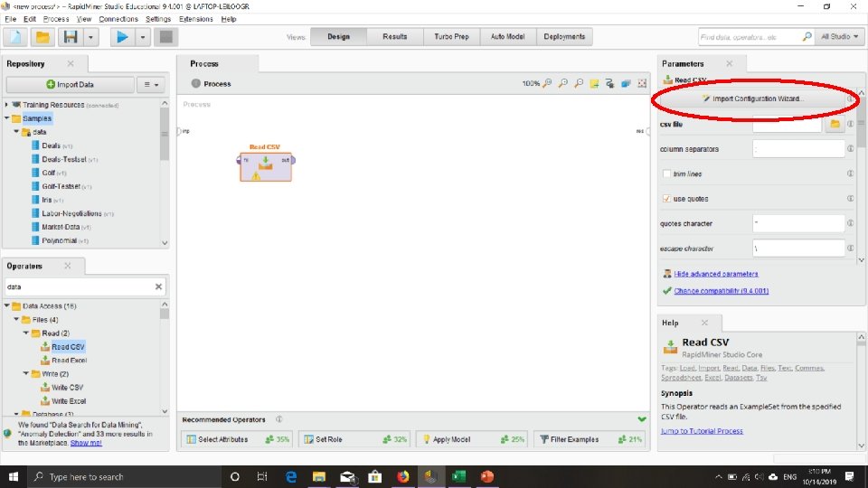Click Import Configuration Wizard button

(x=751, y=99)
